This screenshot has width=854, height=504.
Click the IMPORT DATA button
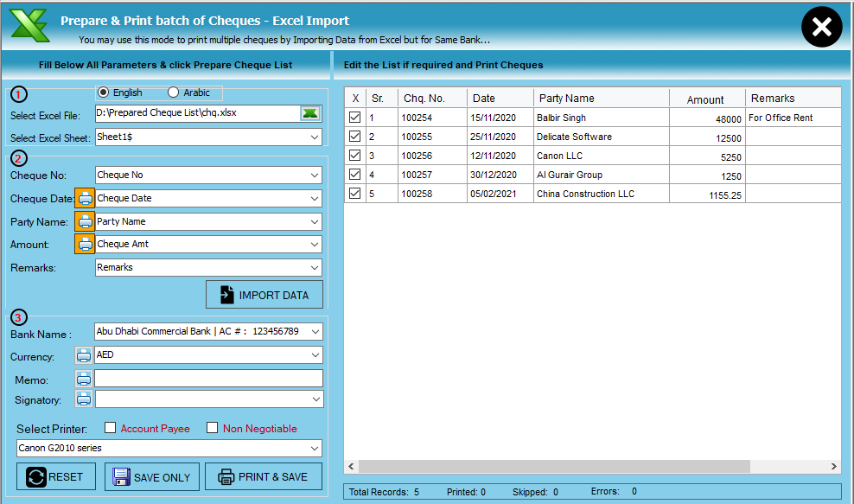coord(264,295)
